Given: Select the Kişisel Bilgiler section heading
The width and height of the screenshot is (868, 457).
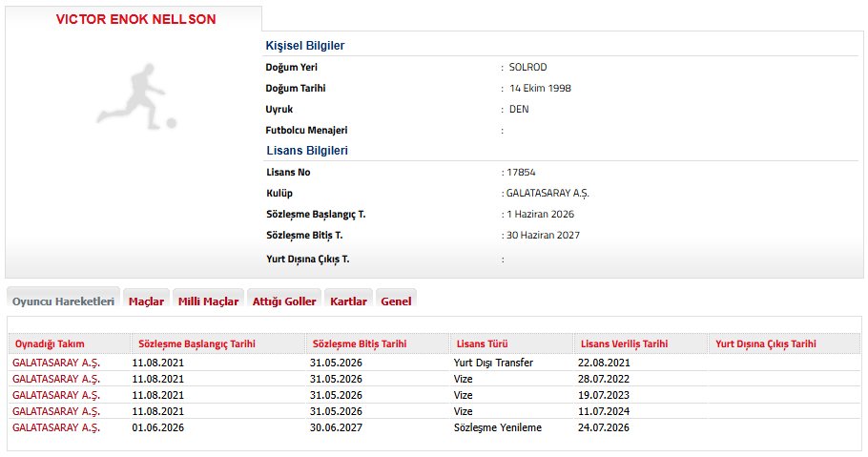Looking at the screenshot, I should pos(305,46).
